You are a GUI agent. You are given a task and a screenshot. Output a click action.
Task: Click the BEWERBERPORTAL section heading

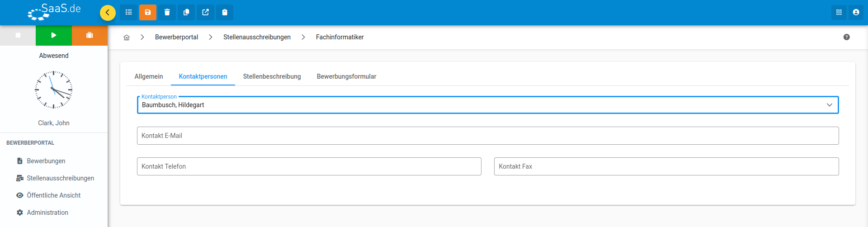(x=30, y=143)
